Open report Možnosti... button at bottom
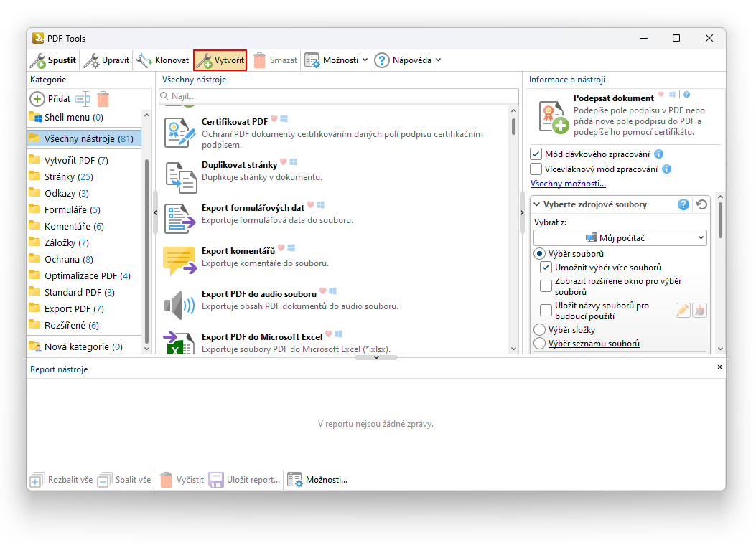The height and width of the screenshot is (543, 756). point(317,480)
